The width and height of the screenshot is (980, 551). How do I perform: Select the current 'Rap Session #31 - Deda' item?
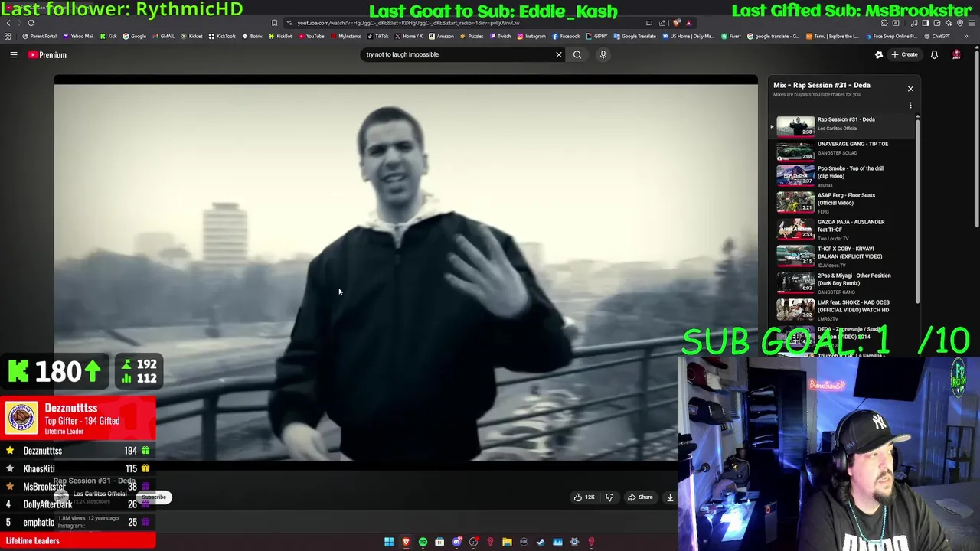click(x=844, y=125)
